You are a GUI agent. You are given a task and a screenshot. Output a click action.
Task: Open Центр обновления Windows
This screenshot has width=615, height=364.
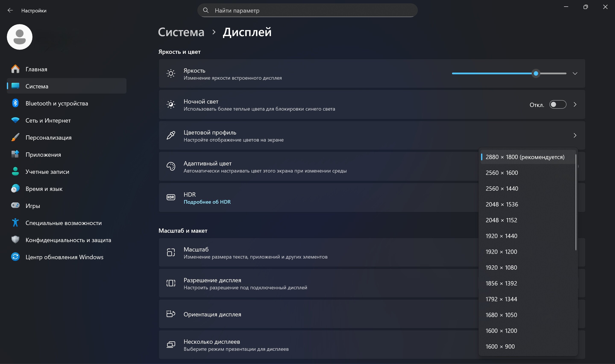pos(64,257)
